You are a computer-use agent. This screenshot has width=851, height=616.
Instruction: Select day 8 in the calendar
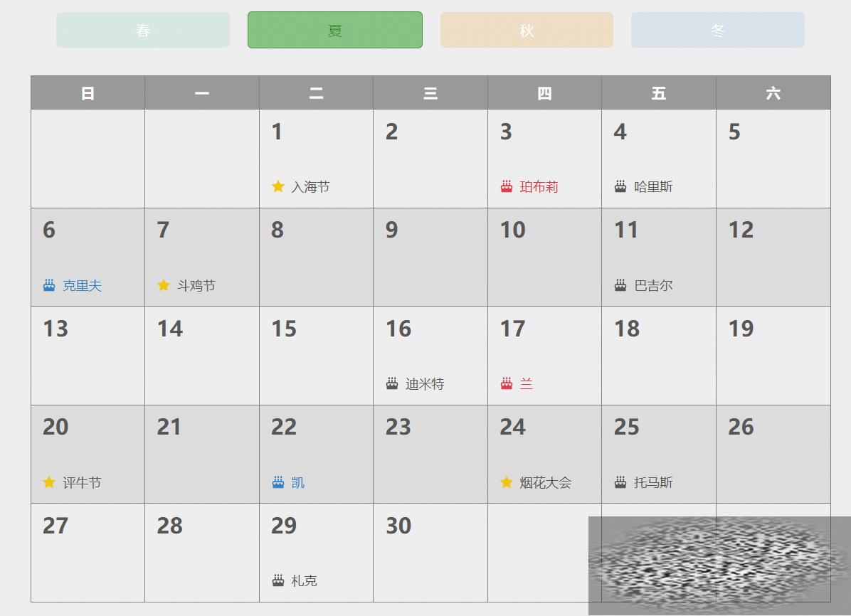point(317,257)
